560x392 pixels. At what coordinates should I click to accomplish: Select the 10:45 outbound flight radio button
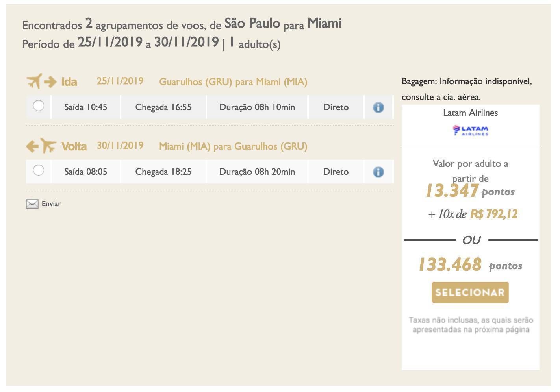tap(39, 105)
